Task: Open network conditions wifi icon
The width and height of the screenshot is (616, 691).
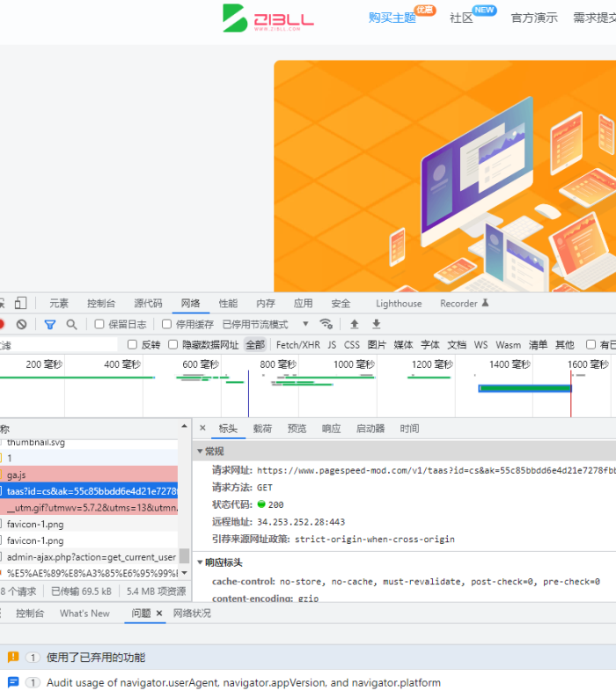Action: click(x=326, y=324)
